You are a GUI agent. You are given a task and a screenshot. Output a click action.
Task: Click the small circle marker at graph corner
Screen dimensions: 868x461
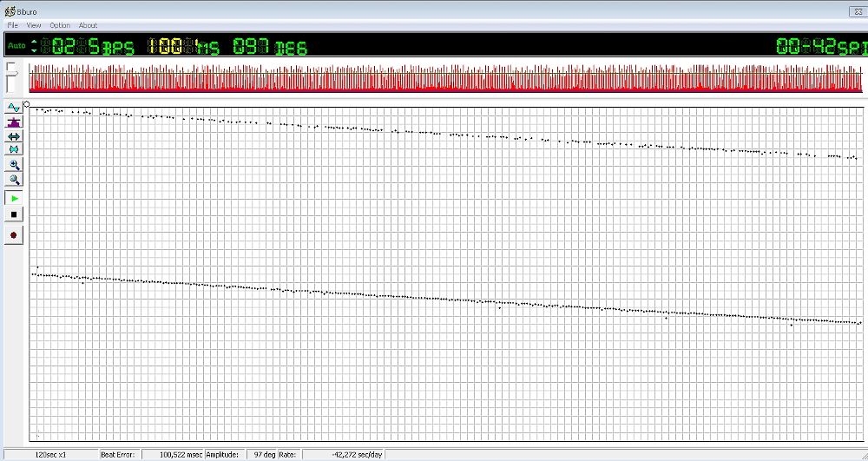[27, 105]
